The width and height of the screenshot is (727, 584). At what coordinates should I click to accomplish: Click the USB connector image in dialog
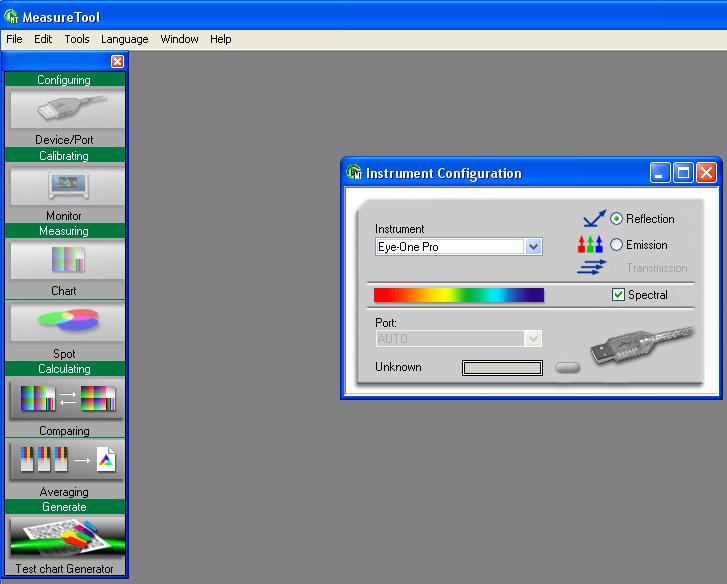(642, 345)
